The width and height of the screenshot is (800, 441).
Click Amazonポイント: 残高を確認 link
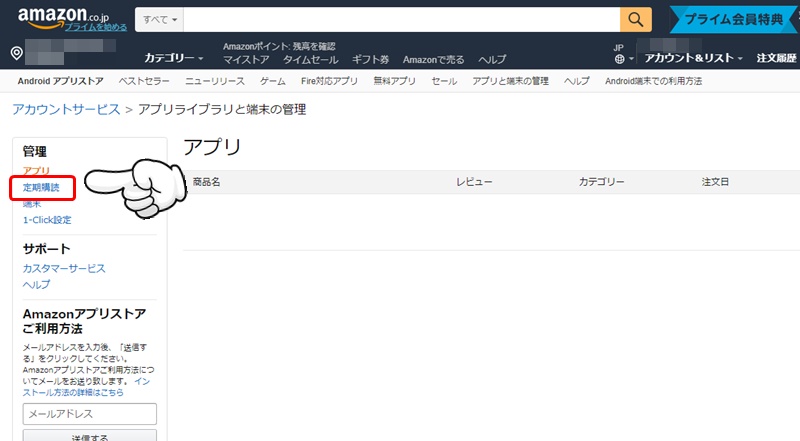279,46
